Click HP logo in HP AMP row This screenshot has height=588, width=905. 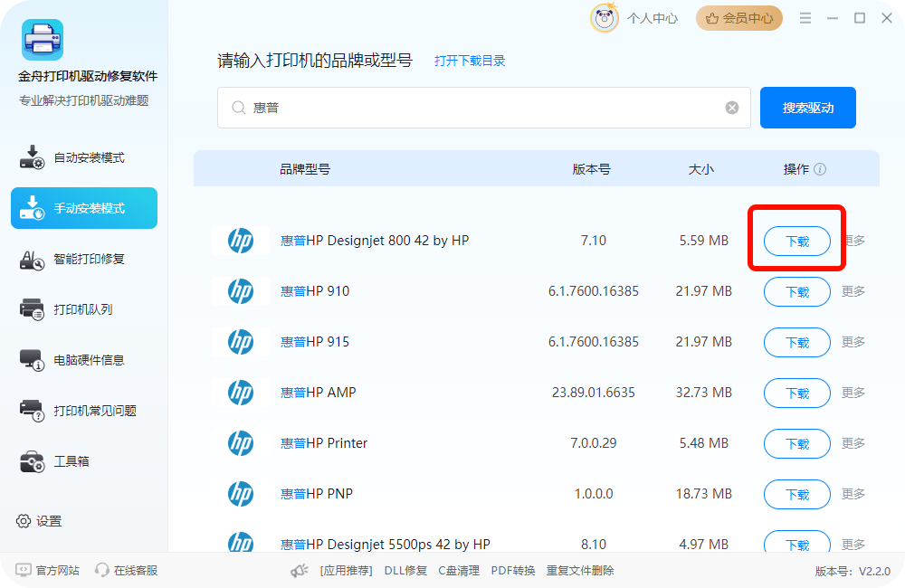[241, 393]
